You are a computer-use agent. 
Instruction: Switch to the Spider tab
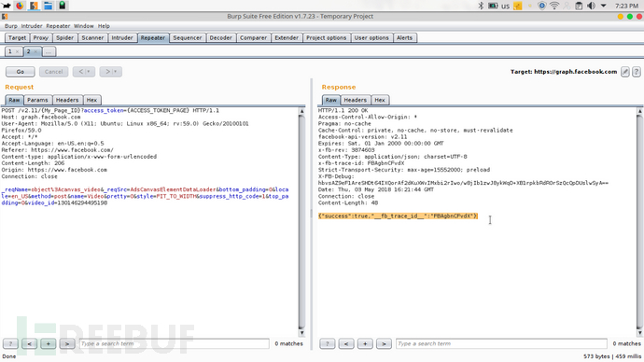click(x=65, y=37)
